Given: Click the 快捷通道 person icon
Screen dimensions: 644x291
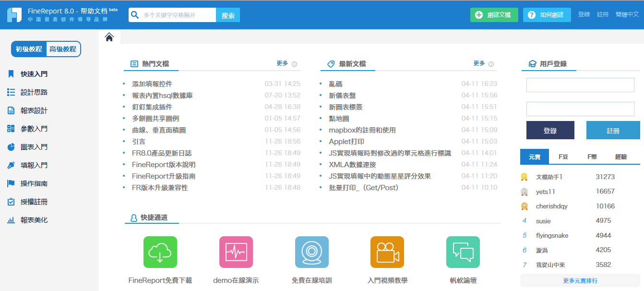Looking at the screenshot, I should (x=134, y=218).
